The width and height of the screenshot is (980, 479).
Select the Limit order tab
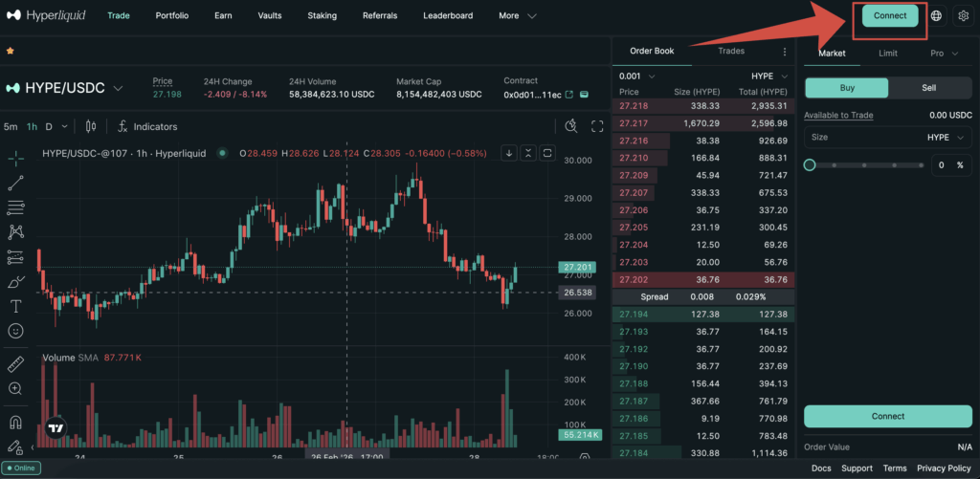[x=888, y=54]
